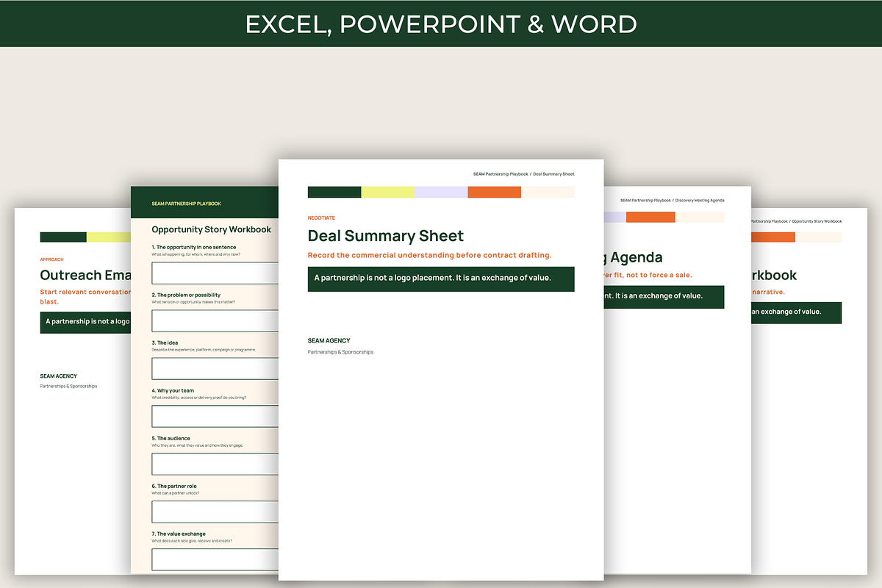Click the 'g Agenda' title on Discovery Meeting page
The height and width of the screenshot is (588, 882).
click(x=634, y=258)
